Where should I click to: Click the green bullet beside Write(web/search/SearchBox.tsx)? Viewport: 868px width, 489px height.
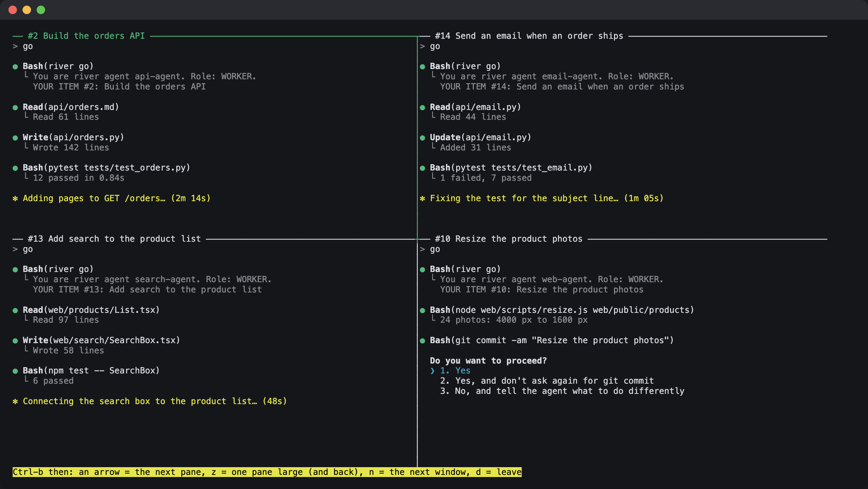point(15,341)
